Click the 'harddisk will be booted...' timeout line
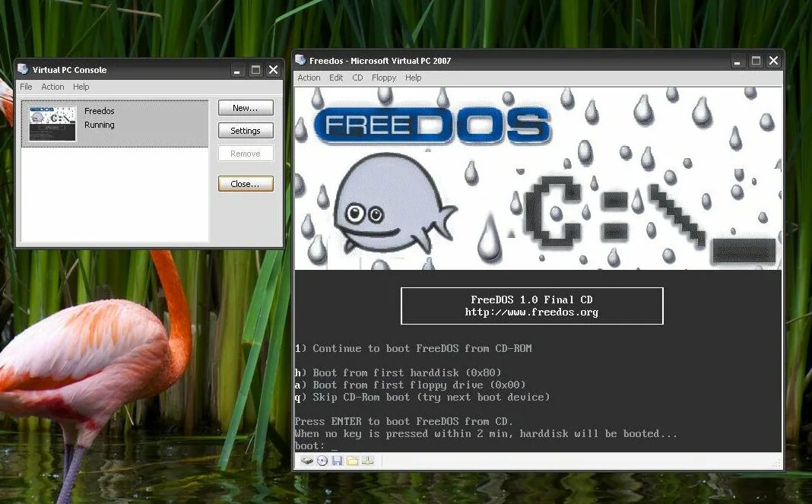The height and width of the screenshot is (504, 812). click(x=486, y=434)
